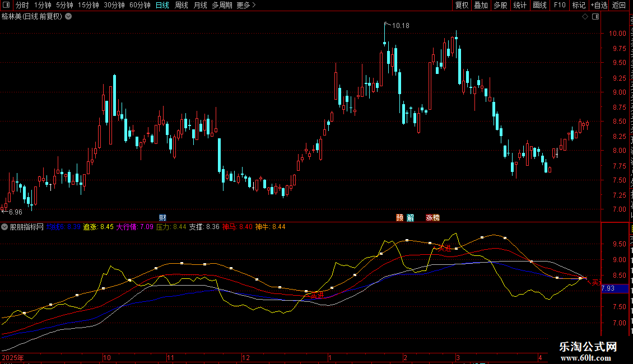The height and width of the screenshot is (364, 633).
Task: Click month 4 on the date axis
Action: (540, 357)
